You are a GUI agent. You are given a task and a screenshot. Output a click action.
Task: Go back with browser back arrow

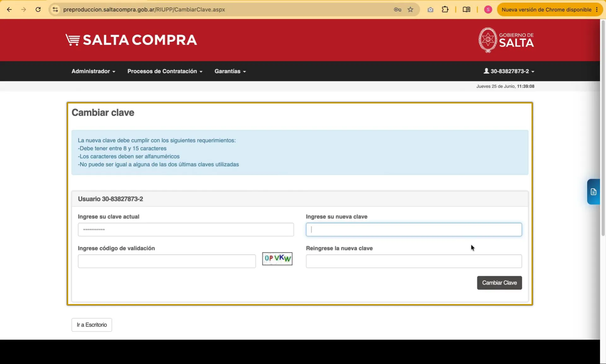(9, 9)
